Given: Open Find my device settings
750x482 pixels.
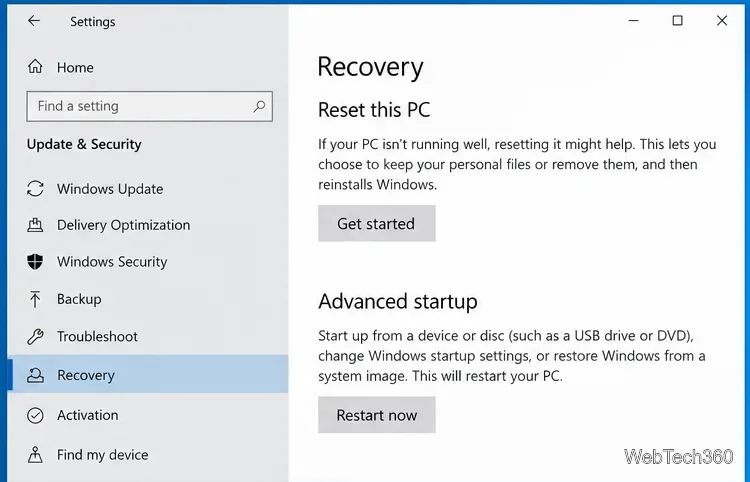Looking at the screenshot, I should coord(102,455).
